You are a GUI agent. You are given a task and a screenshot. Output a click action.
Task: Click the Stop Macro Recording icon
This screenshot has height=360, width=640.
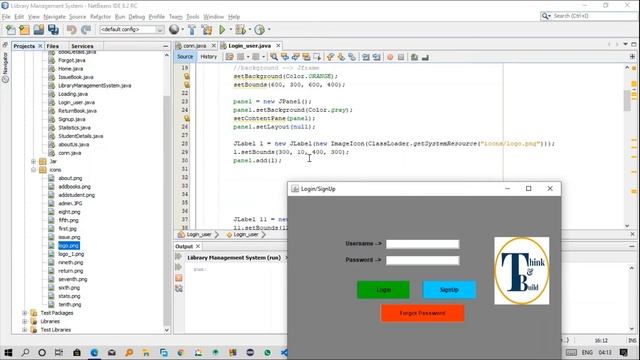tap(401, 57)
